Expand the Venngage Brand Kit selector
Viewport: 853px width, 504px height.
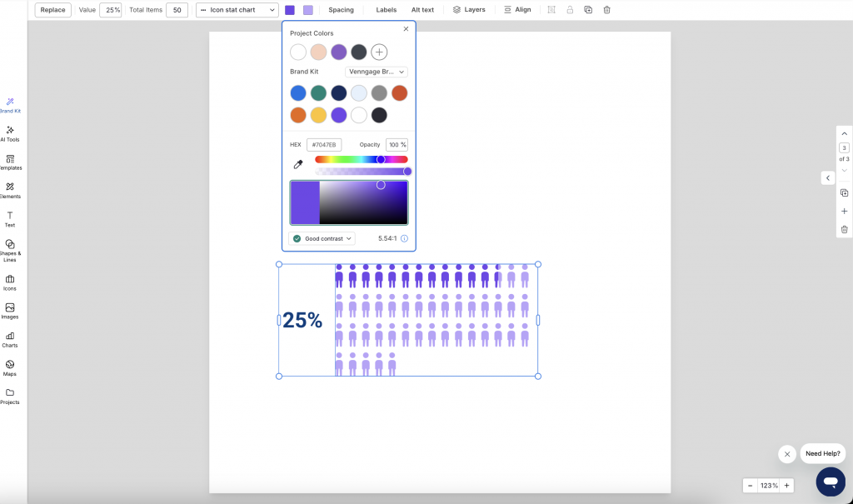(376, 72)
